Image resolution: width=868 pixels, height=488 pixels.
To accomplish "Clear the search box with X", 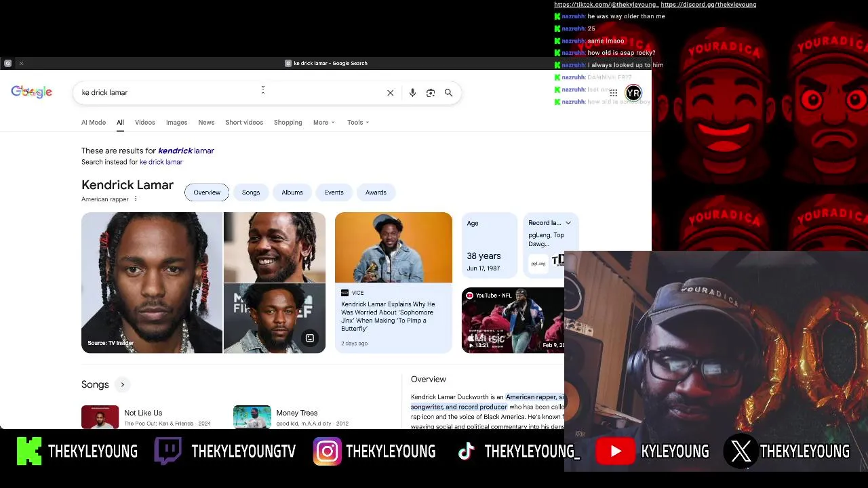I will (391, 93).
